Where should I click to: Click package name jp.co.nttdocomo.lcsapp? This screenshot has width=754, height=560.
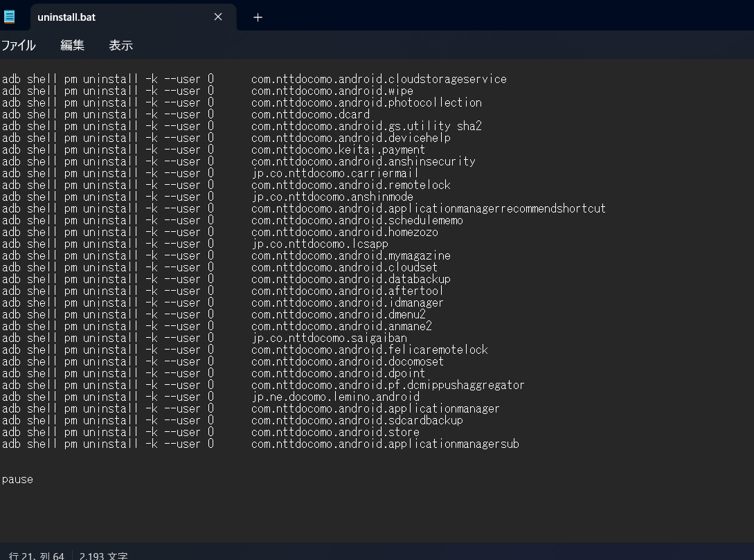(x=319, y=244)
